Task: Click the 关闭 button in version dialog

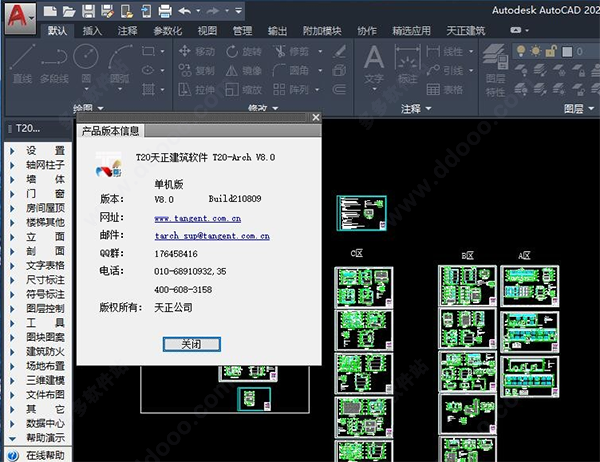Action: point(191,344)
